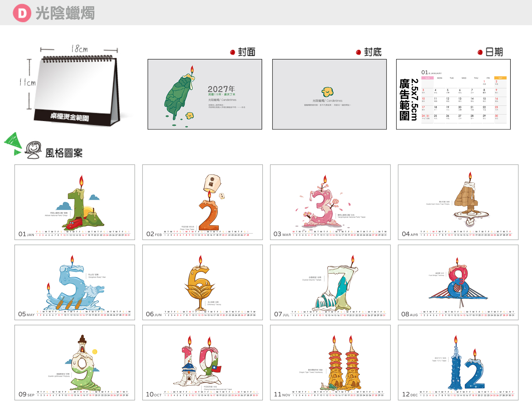Click the doodle girl face icon
Viewport: 532px width, 412px height.
click(33, 150)
